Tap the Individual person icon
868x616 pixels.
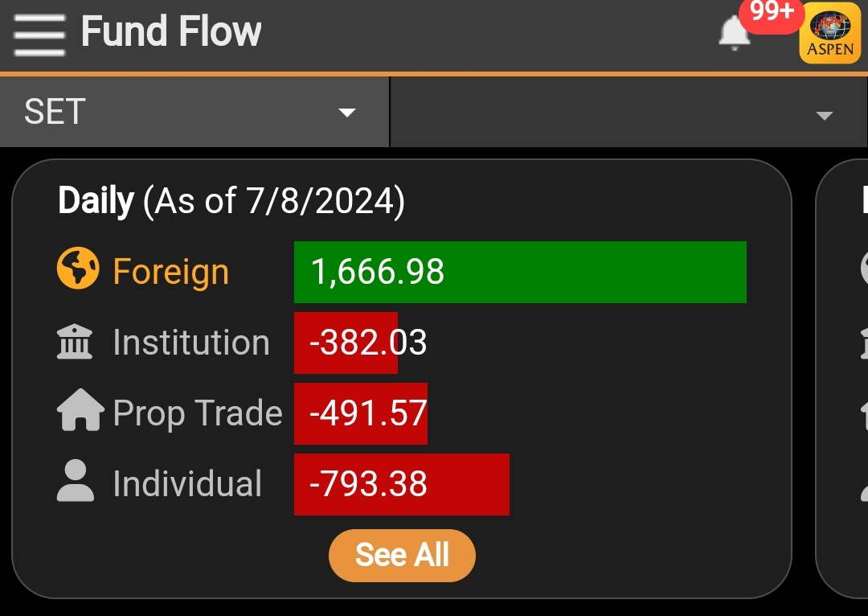point(76,483)
